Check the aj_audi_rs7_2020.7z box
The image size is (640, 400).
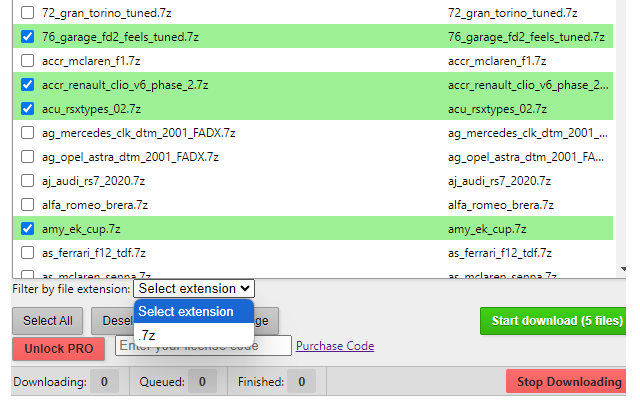27,181
